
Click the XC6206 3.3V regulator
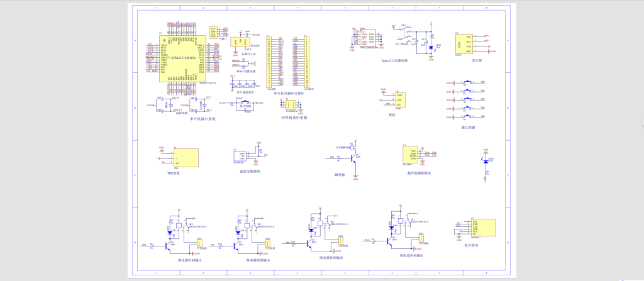[x=241, y=42]
